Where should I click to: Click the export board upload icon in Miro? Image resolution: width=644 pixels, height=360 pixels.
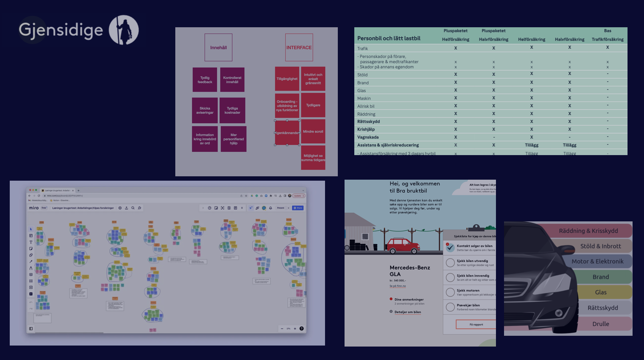(127, 208)
